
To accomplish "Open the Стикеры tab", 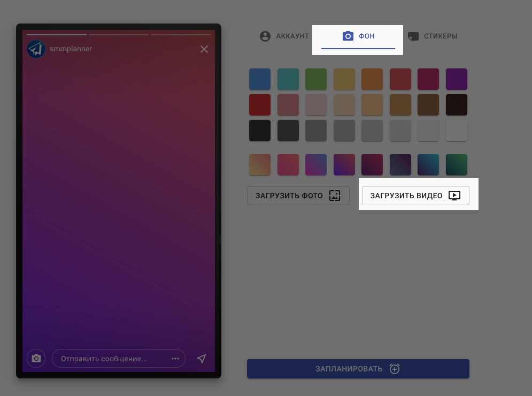I will point(433,36).
